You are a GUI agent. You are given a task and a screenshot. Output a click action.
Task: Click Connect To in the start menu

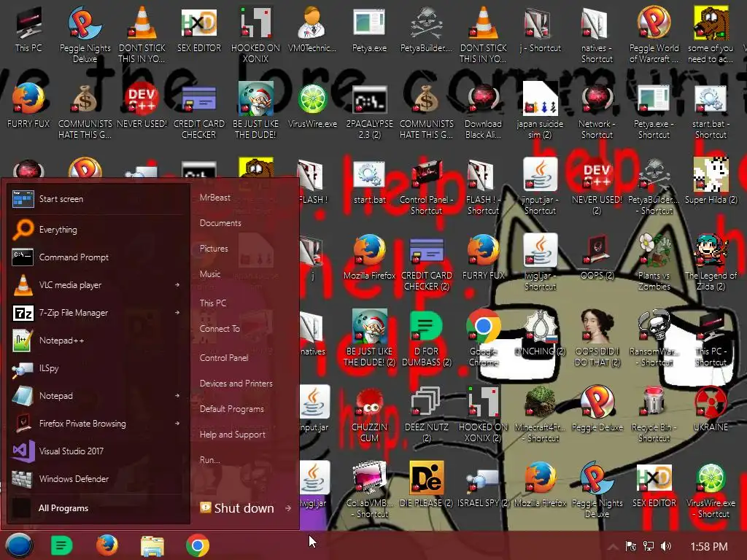pos(220,329)
